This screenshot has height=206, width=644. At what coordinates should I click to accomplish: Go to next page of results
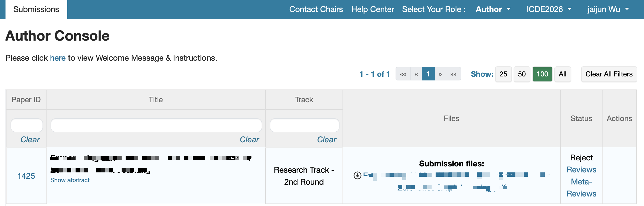click(x=440, y=74)
